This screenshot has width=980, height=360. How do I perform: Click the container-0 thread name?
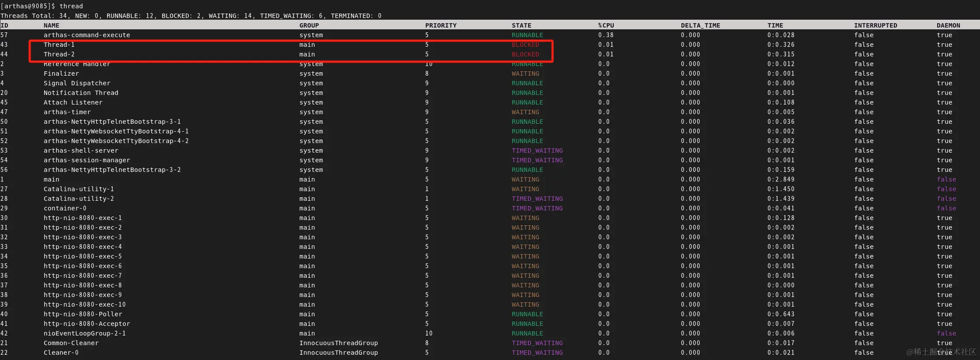coord(65,208)
